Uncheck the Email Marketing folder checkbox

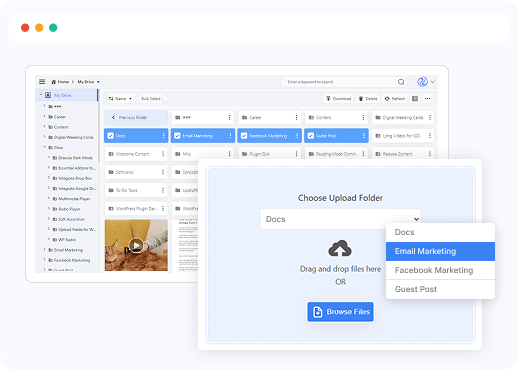(177, 136)
